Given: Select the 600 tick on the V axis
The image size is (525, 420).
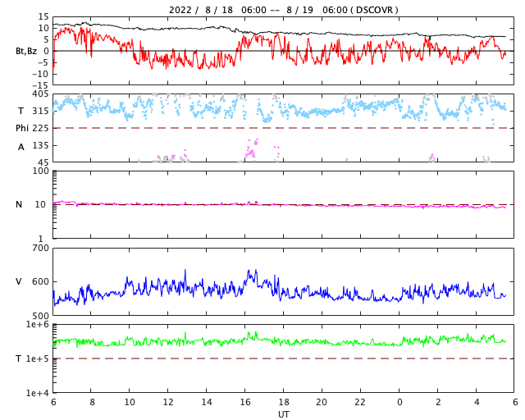Looking at the screenshot, I should (40, 281).
